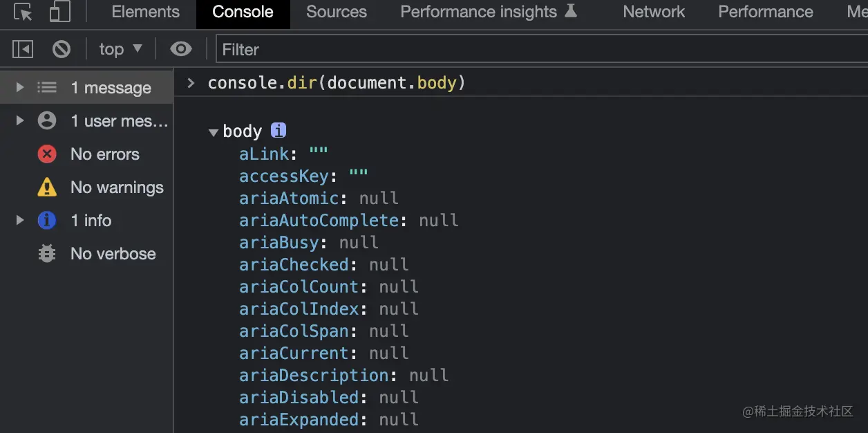Open the top context dropdown
Viewport: 868px width, 433px height.
pyautogui.click(x=120, y=49)
